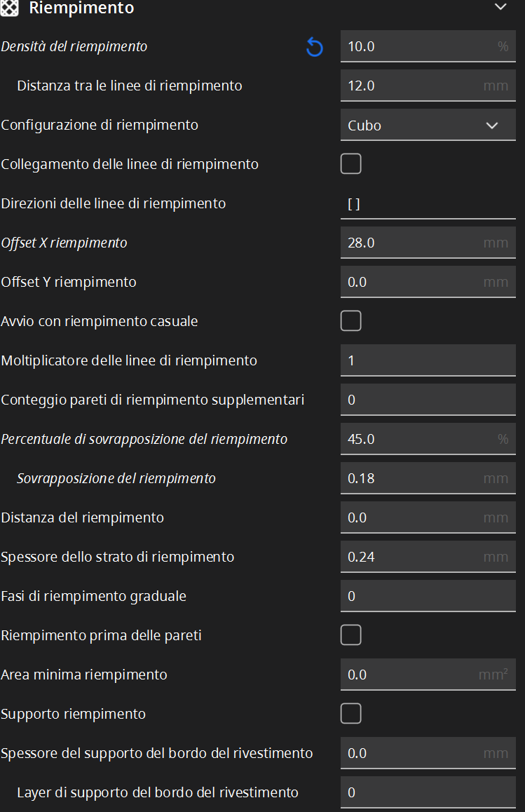Viewport: 525px width, 812px height.
Task: Click Percentuale di sovrapposizione del riempimento field
Action: coord(428,439)
